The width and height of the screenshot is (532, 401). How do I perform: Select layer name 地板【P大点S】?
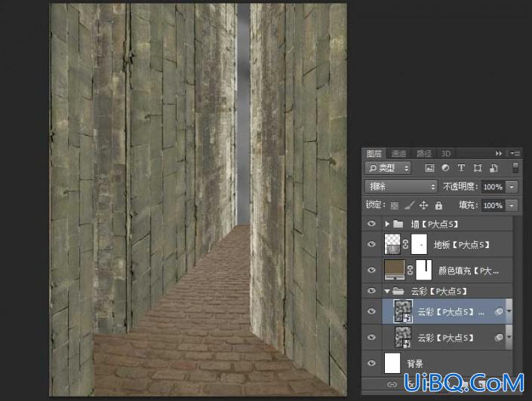(462, 244)
